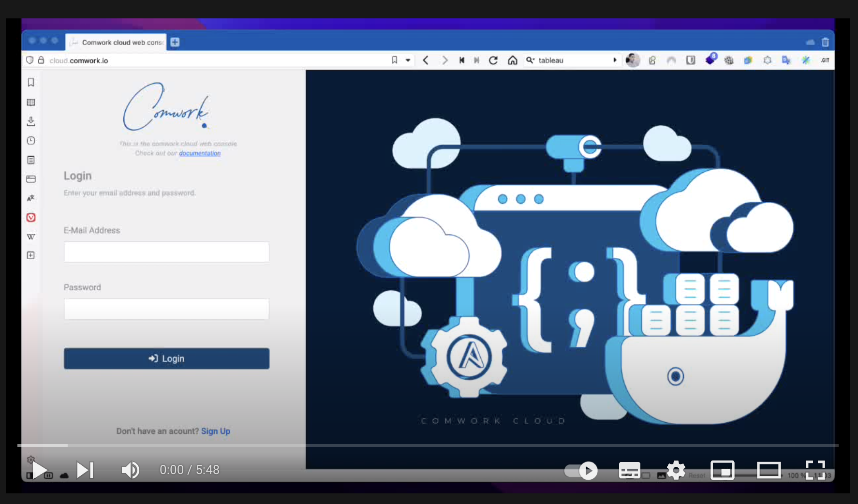Go back with the browser back arrow
858x504 pixels.
[426, 60]
